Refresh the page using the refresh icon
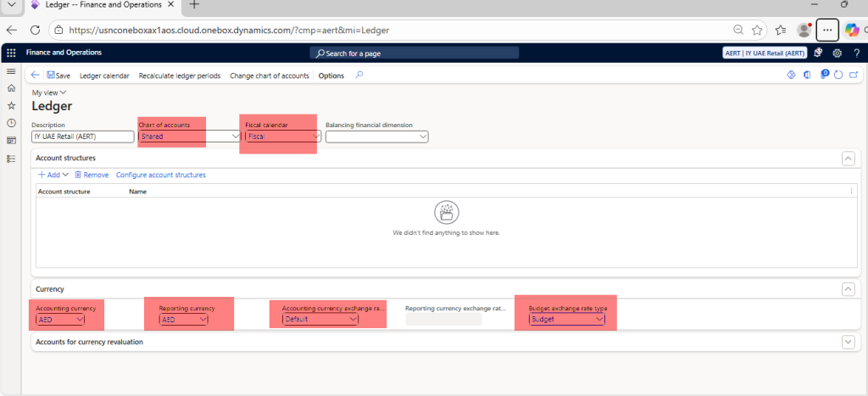Screen dimensions: 868x396 point(837,75)
